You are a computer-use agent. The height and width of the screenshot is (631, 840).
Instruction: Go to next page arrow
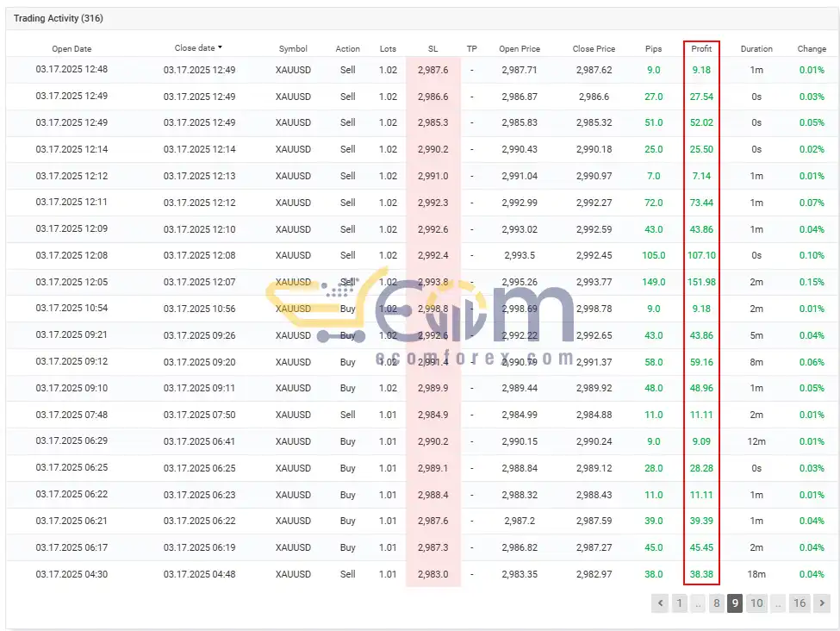[x=822, y=603]
